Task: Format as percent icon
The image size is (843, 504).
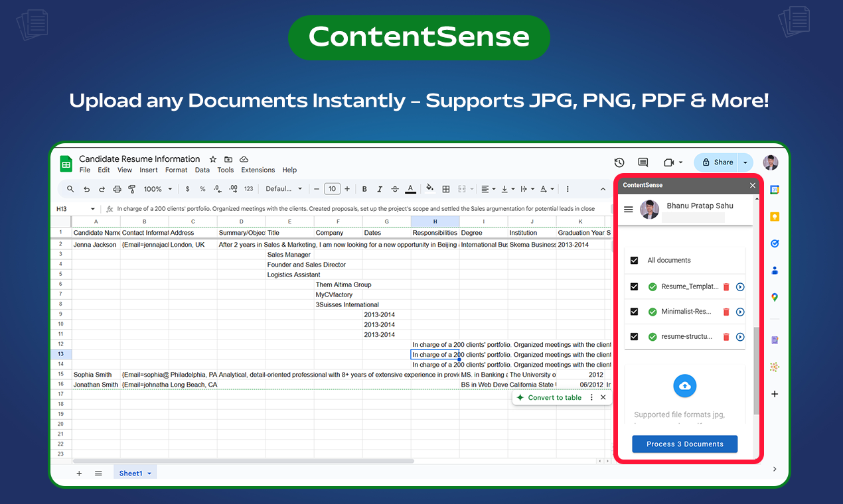Action: pyautogui.click(x=202, y=189)
